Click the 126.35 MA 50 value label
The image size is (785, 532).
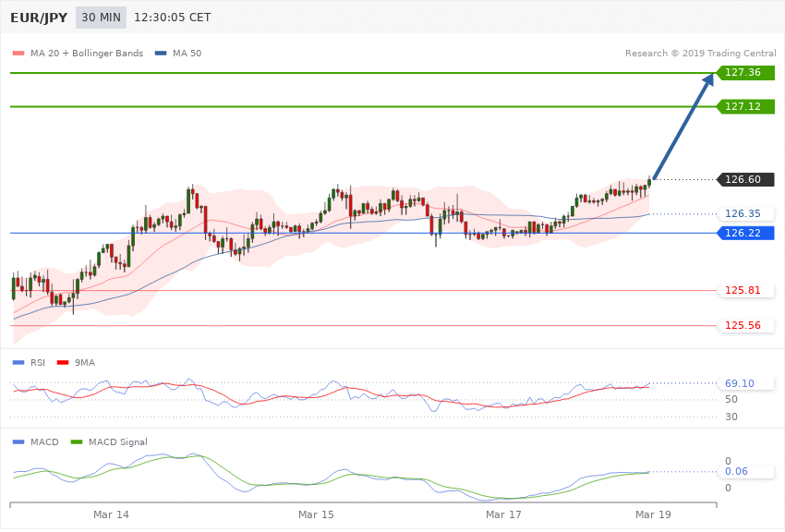click(x=746, y=213)
